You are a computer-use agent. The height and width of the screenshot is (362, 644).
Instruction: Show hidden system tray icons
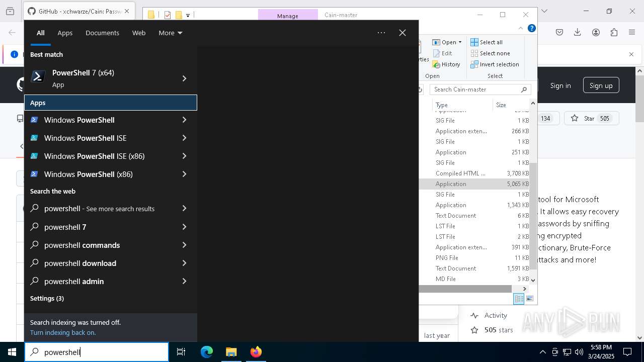coord(542,352)
